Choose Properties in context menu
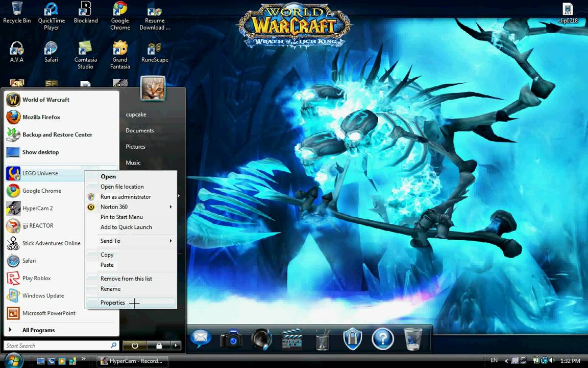 coord(131,303)
